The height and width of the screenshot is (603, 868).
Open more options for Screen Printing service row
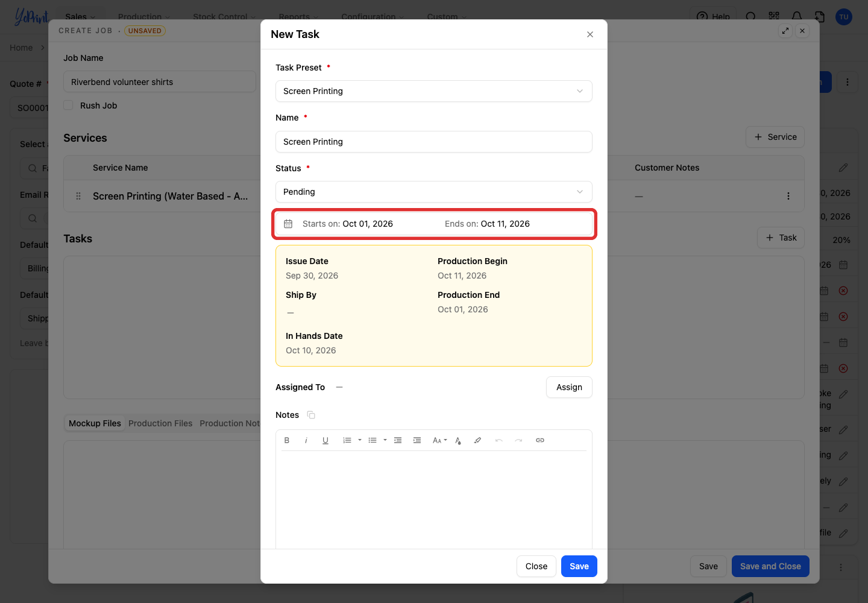[788, 196]
